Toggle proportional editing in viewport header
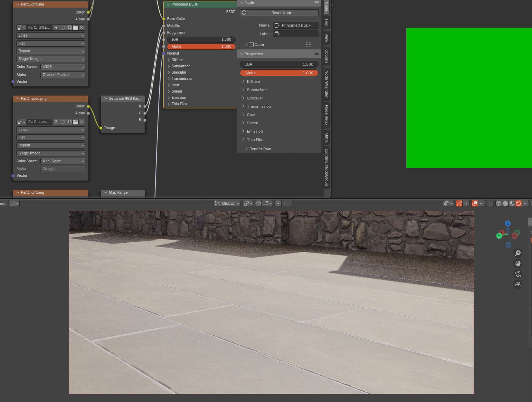 pos(278,203)
